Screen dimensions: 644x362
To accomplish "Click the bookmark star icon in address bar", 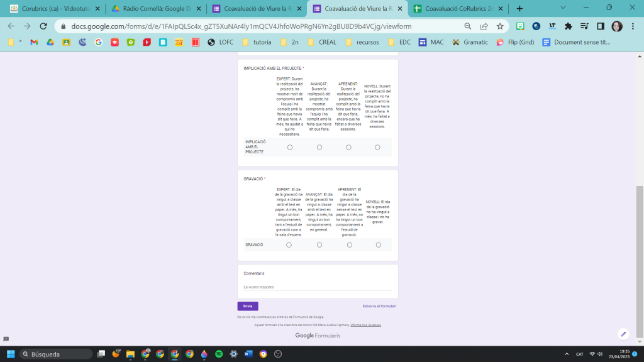I will pos(500,26).
